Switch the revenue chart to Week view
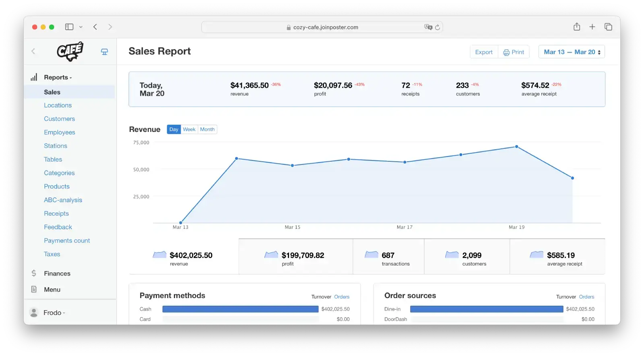This screenshot has width=644, height=356. [189, 130]
